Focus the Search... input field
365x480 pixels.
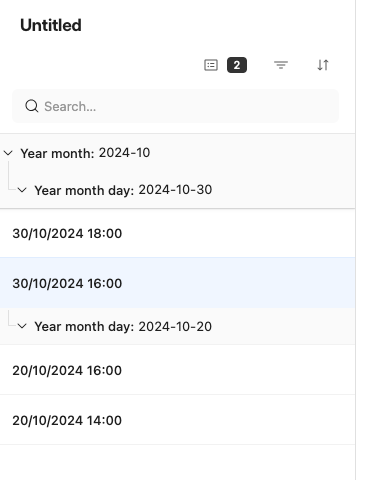click(x=175, y=106)
